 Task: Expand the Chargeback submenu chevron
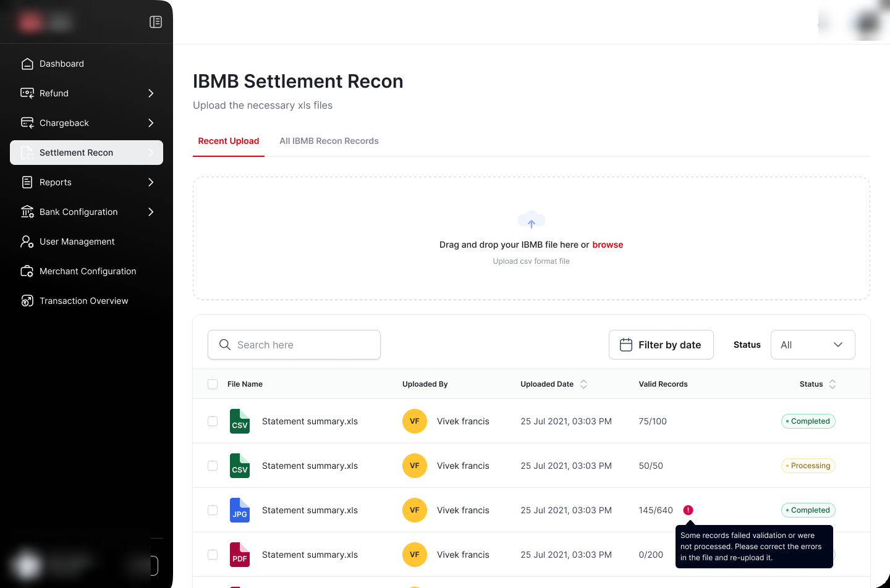click(x=151, y=123)
